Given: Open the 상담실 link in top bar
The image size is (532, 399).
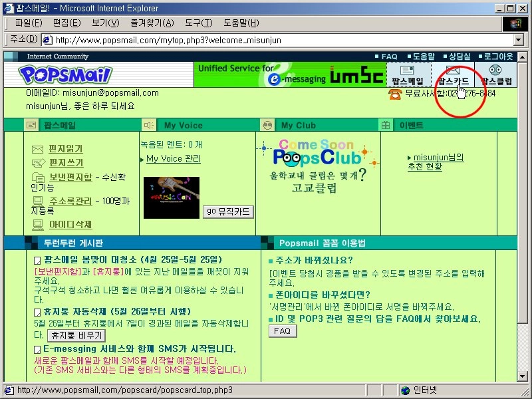Looking at the screenshot, I should tap(460, 57).
